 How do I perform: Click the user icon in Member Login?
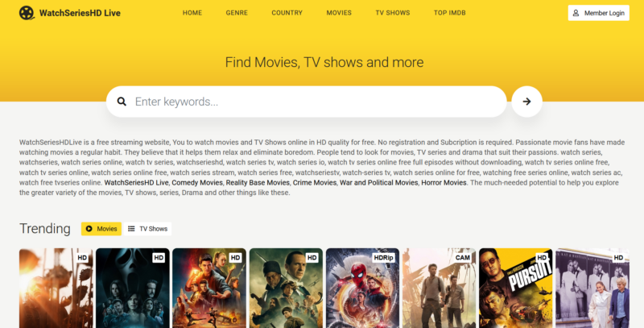click(576, 13)
